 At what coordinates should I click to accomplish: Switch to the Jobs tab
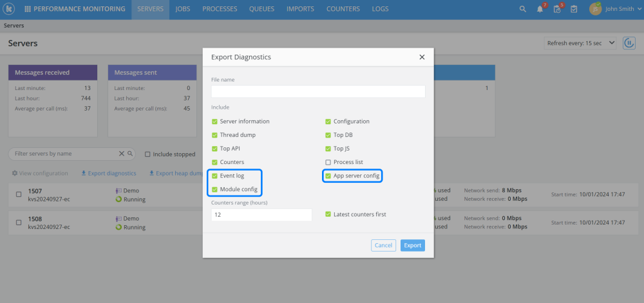(182, 9)
